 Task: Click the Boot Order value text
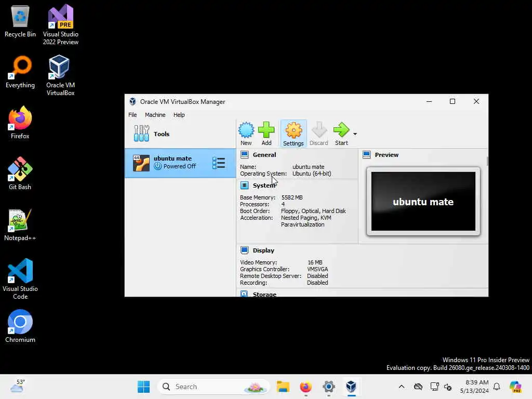coord(313,211)
